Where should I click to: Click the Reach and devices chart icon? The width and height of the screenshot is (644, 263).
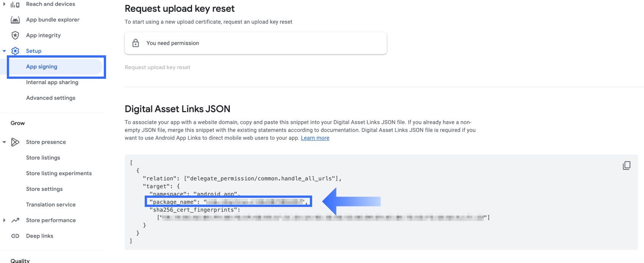coord(15,5)
